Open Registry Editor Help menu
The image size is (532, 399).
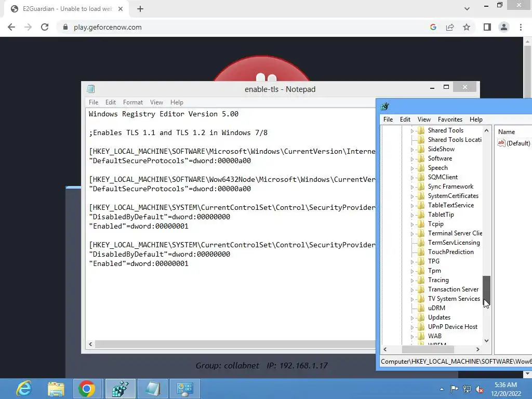[476, 119]
